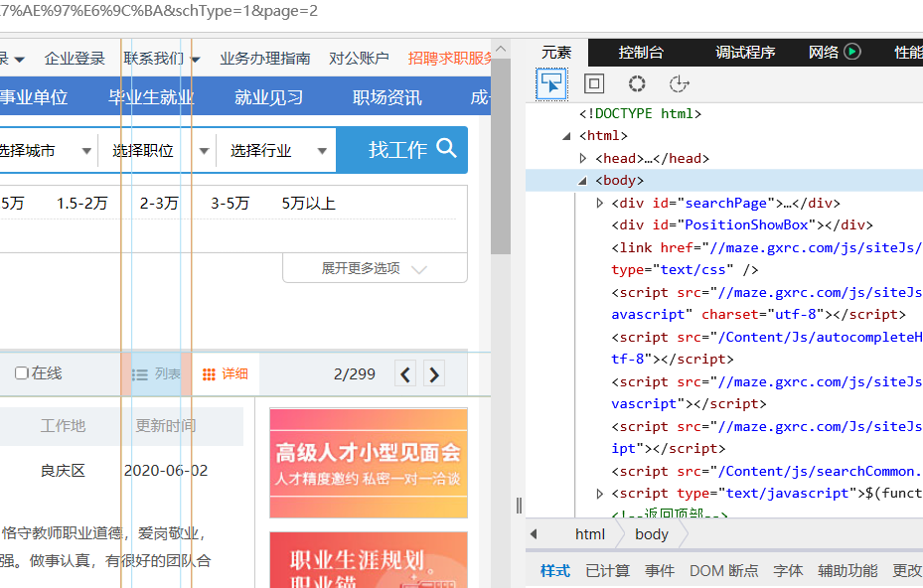Click the page vertical scrollbar thumb
This screenshot has height=588, width=923.
point(501,156)
